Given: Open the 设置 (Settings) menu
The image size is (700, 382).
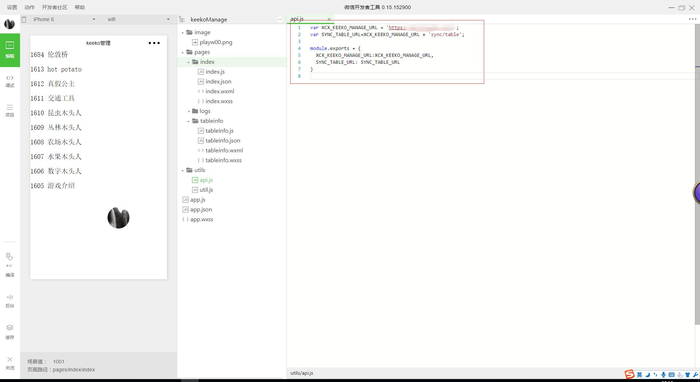Looking at the screenshot, I should [12, 7].
